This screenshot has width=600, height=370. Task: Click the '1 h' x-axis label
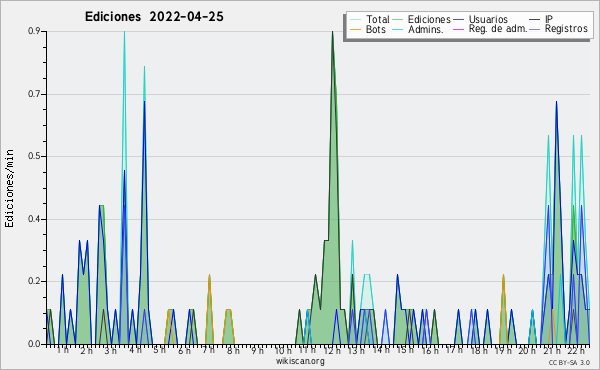coord(63,350)
